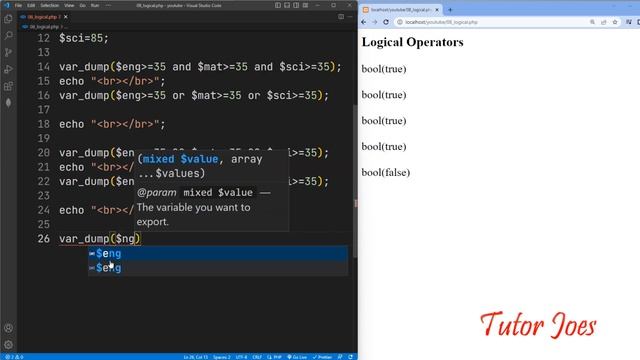640x360 pixels.
Task: Expand the overflow menu ellipsis in menu bar
Action: click(x=108, y=5)
